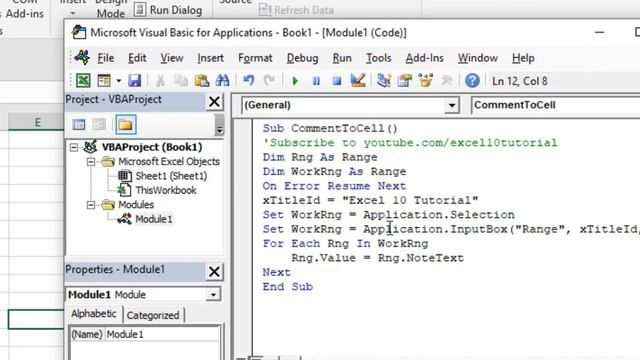
Task: Run the macro with the green play icon
Action: coord(295,81)
